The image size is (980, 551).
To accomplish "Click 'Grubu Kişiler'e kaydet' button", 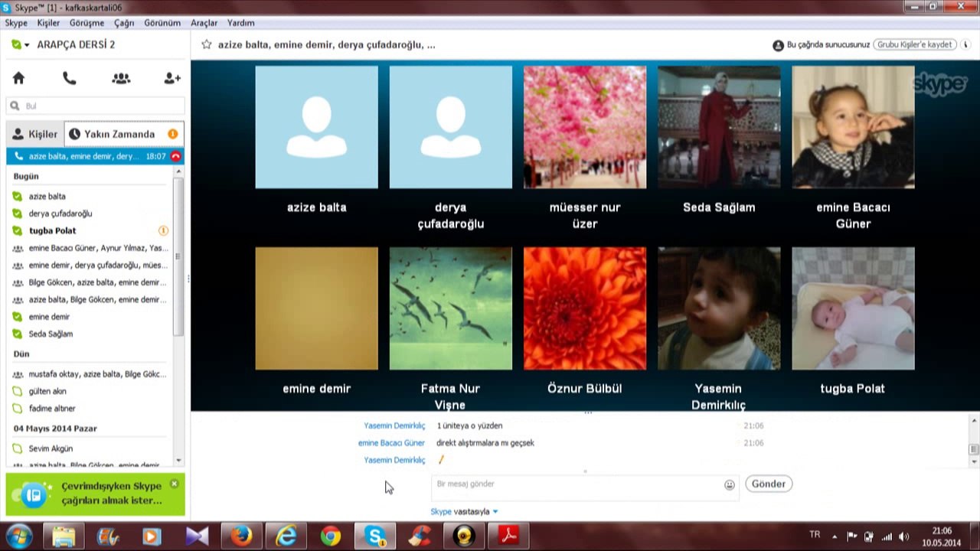I will (x=915, y=44).
